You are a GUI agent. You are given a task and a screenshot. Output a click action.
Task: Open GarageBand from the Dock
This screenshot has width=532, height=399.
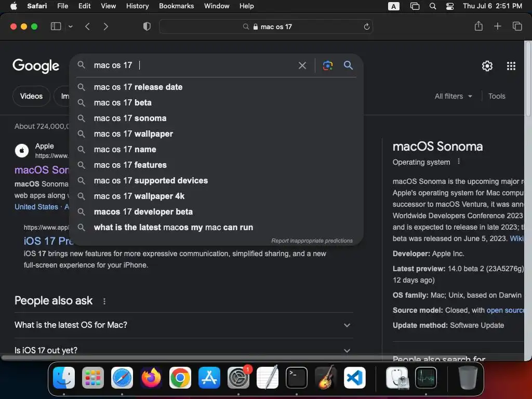tap(326, 378)
